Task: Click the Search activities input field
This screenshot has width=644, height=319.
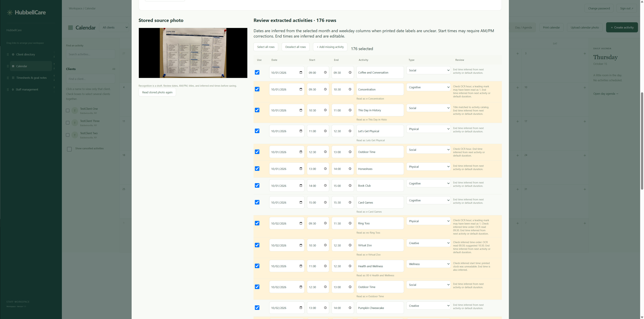Action: click(91, 54)
